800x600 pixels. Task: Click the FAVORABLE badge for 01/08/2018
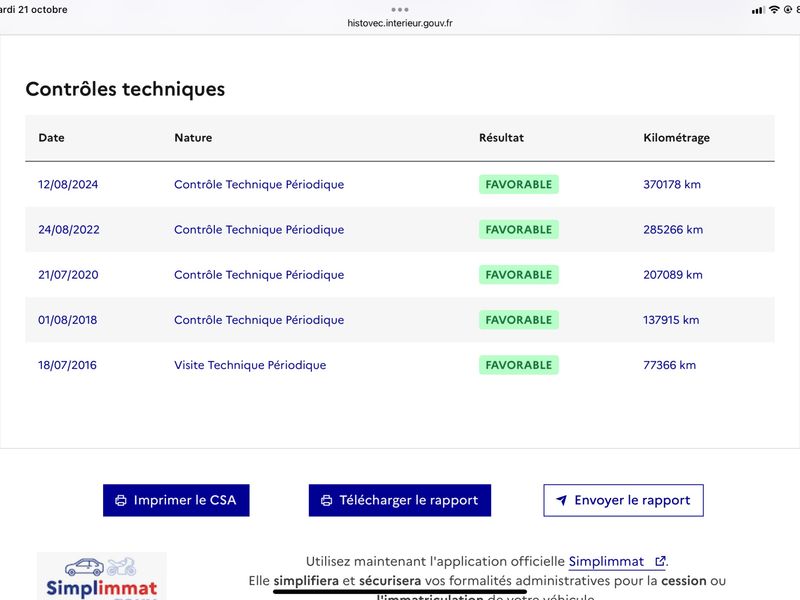(519, 320)
